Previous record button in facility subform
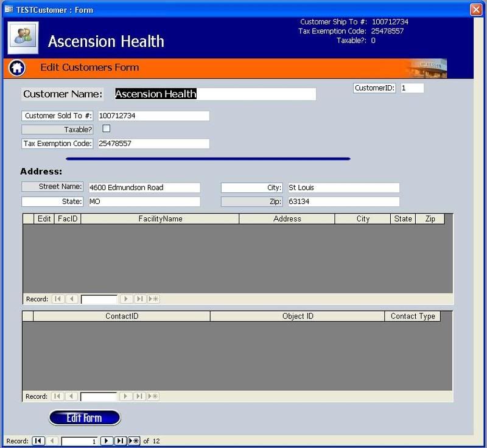The height and width of the screenshot is (448, 487). [x=71, y=299]
